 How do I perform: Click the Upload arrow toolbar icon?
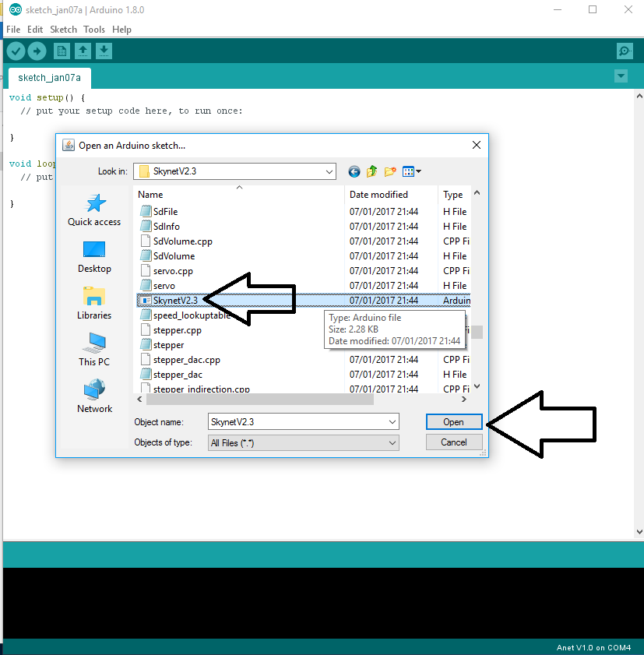click(37, 51)
